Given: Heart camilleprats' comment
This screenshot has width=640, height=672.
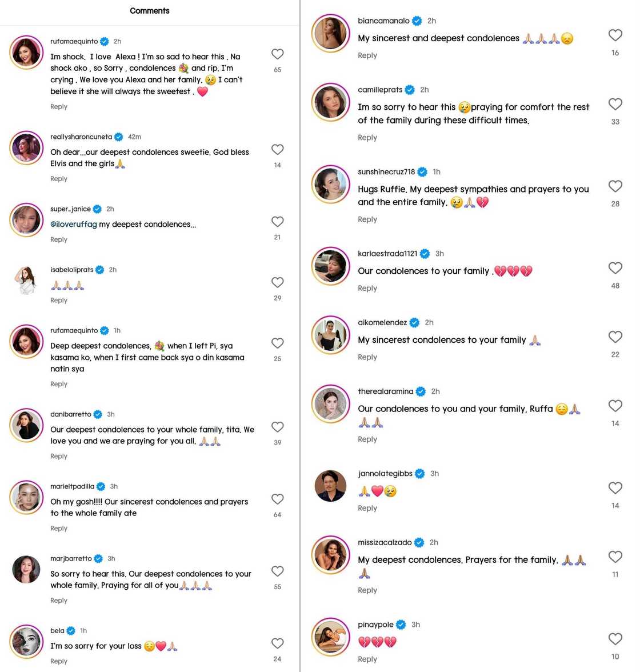Looking at the screenshot, I should pyautogui.click(x=615, y=105).
